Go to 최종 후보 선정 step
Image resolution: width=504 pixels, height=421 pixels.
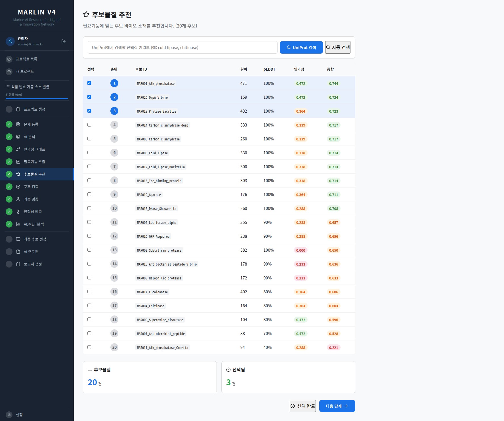coord(37,239)
